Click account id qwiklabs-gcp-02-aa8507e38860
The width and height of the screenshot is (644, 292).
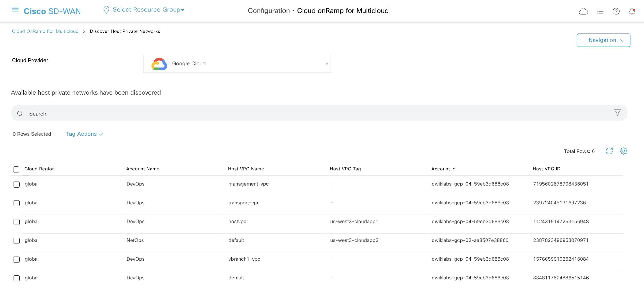pyautogui.click(x=470, y=240)
